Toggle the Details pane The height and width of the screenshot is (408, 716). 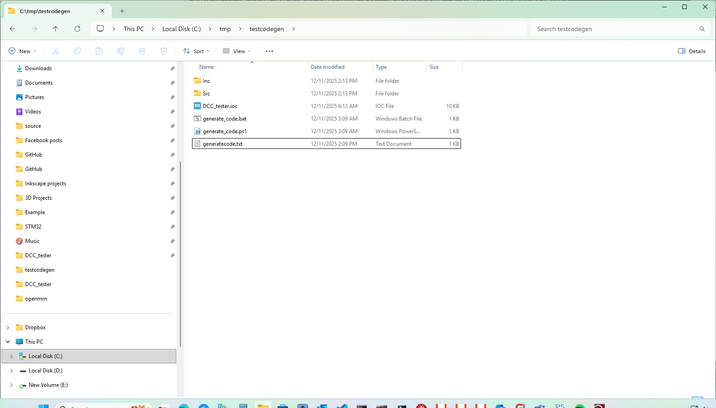(x=692, y=51)
